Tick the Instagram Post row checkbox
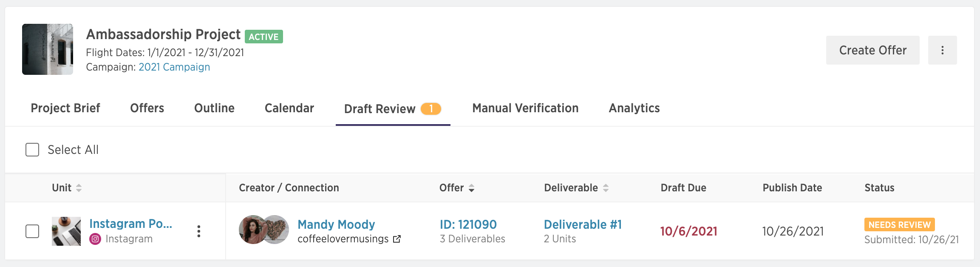 tap(32, 231)
